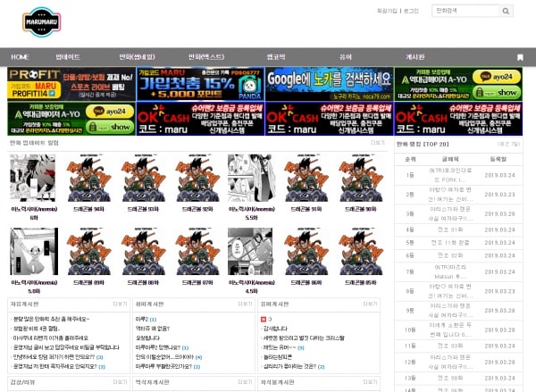
Task: Open the 드래곤볼 91화 thumbnail
Action: pos(306,178)
